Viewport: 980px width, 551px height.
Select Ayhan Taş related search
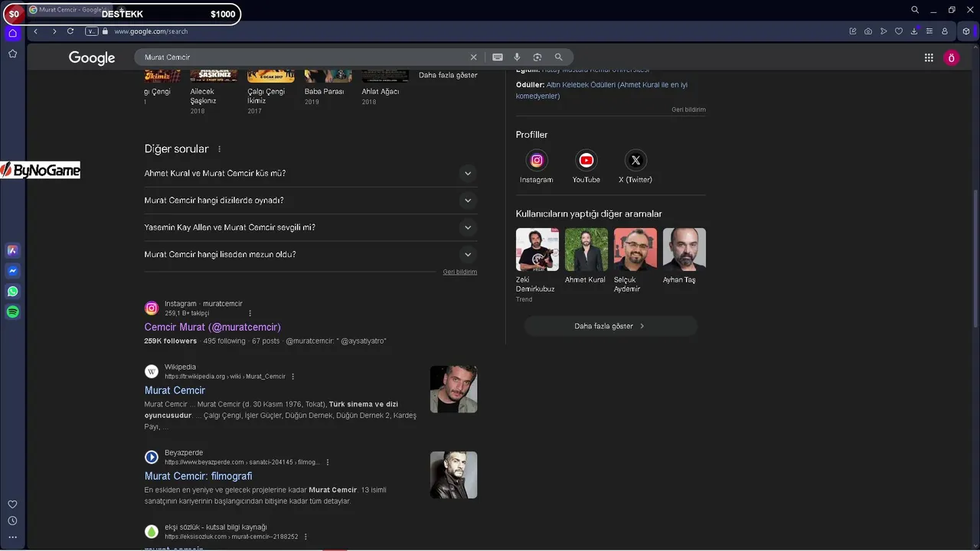(x=684, y=256)
